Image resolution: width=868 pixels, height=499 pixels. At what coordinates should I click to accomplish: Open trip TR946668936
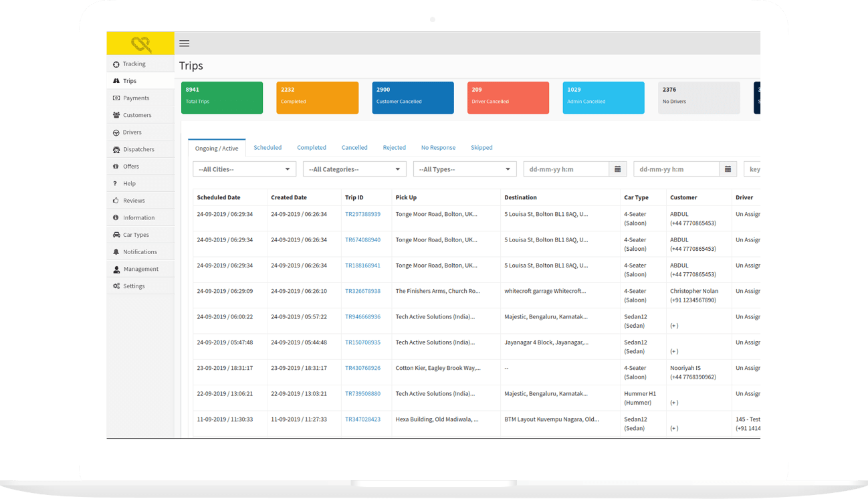click(362, 317)
